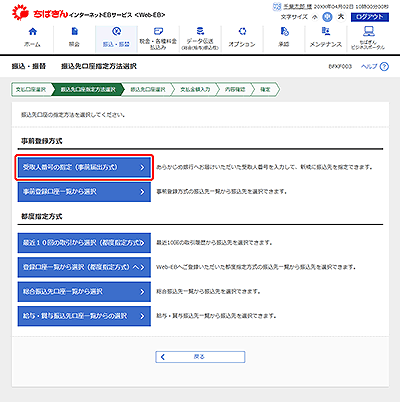Set text size to small (小)
Viewport: 400px width, 402px height.
tap(315, 17)
